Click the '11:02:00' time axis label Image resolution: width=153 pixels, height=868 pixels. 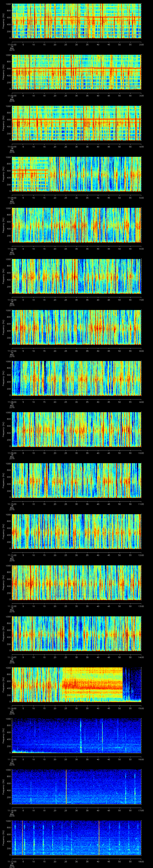click(12, 96)
